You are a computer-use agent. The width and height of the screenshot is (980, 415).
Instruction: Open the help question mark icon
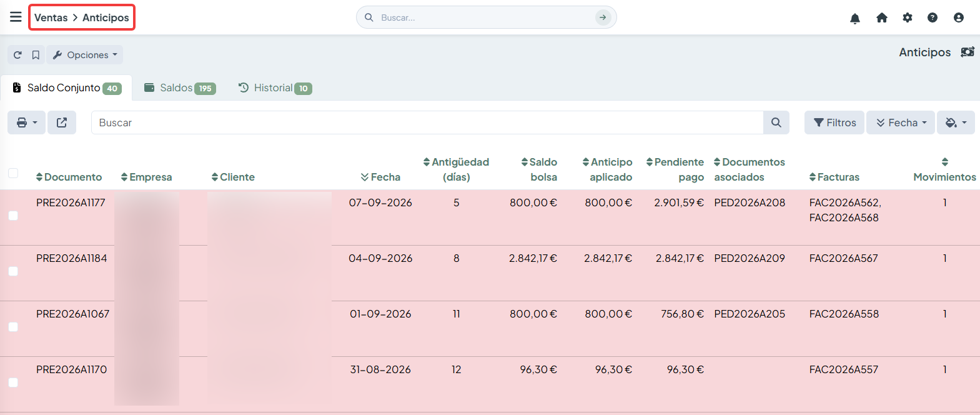pos(933,17)
